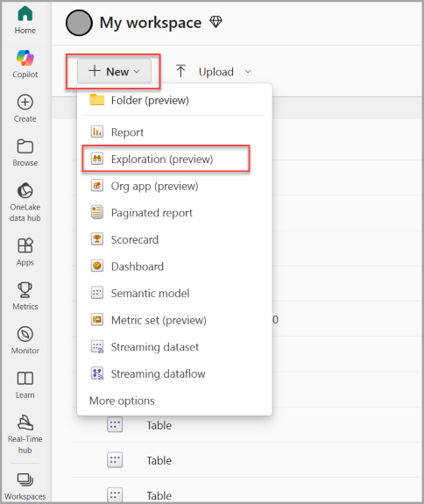The width and height of the screenshot is (424, 504).
Task: Go to OneLake data hub
Action: [x=25, y=202]
